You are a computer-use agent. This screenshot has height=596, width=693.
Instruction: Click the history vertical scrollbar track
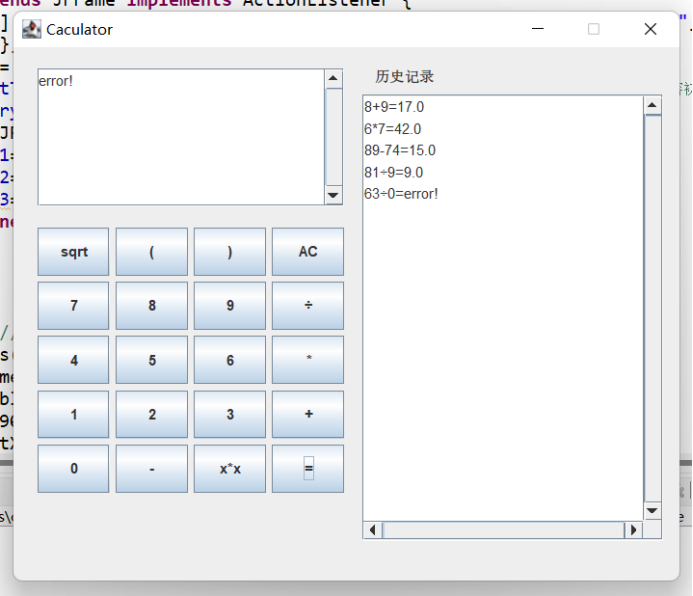pos(652,308)
